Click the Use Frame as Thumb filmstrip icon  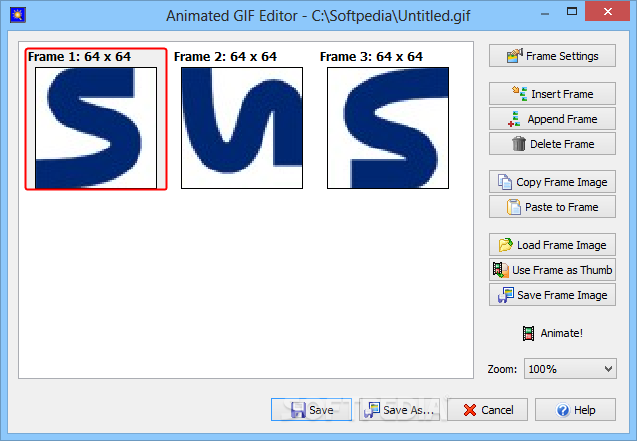500,270
